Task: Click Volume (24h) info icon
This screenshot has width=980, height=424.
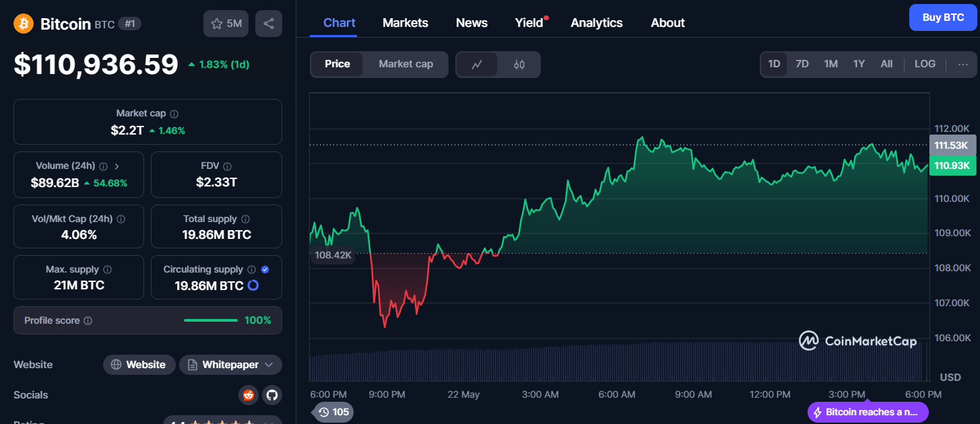Action: point(103,166)
